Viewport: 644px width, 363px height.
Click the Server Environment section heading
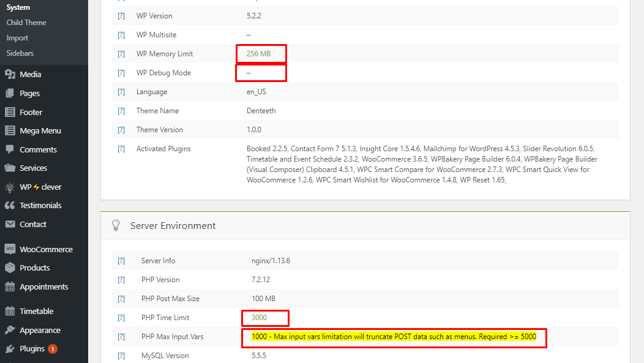tap(173, 225)
